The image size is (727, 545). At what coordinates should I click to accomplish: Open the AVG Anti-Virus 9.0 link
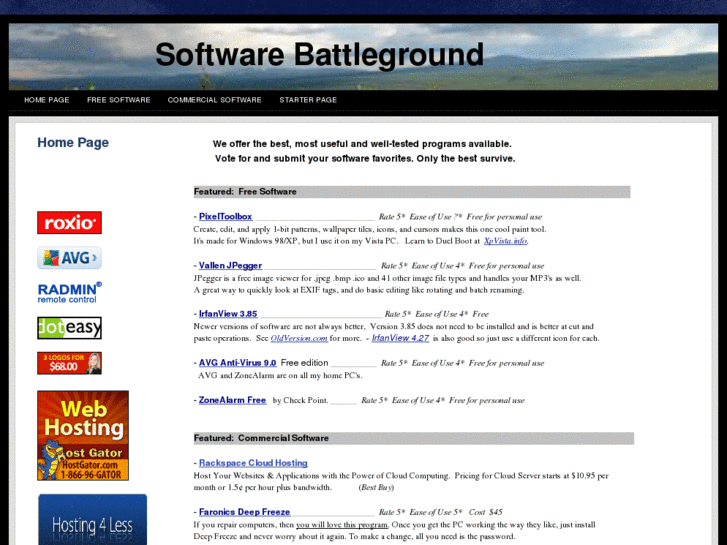pos(237,363)
